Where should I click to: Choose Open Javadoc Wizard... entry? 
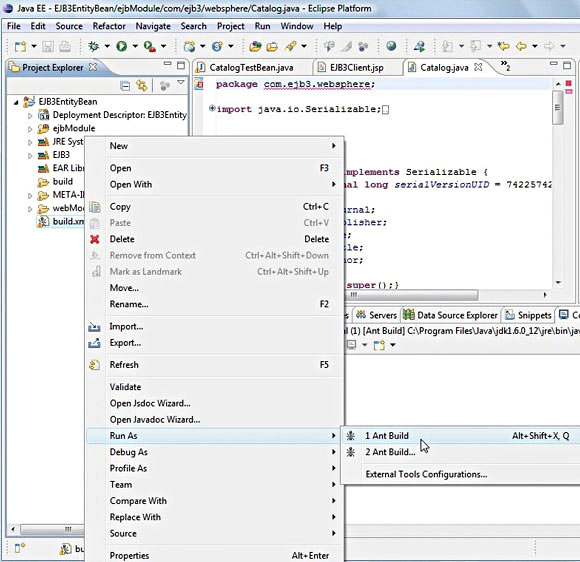tap(215, 420)
